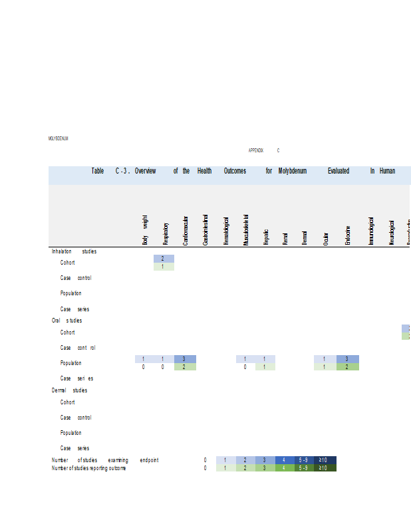Screen dimensions: 411x532
Task: Click the Respiratory column header
Action: tap(166, 234)
